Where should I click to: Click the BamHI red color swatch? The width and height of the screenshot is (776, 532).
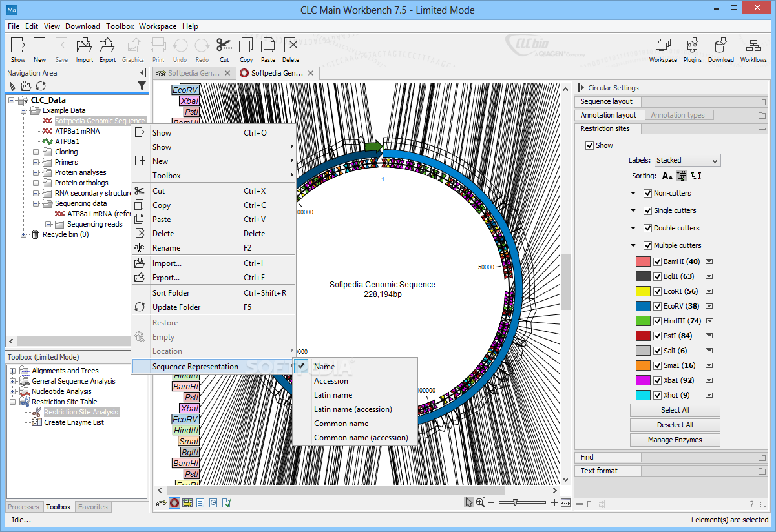(643, 261)
